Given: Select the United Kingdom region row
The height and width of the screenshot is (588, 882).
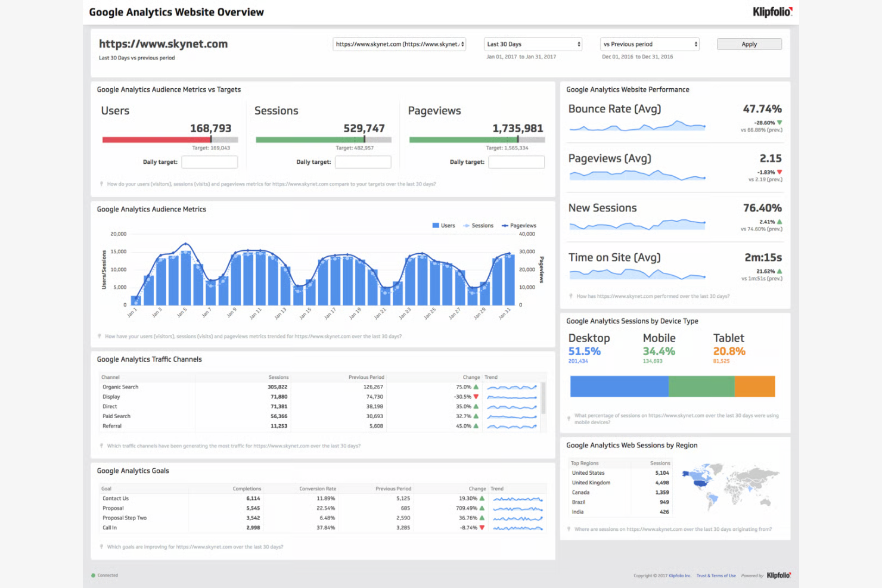Looking at the screenshot, I should (620, 483).
